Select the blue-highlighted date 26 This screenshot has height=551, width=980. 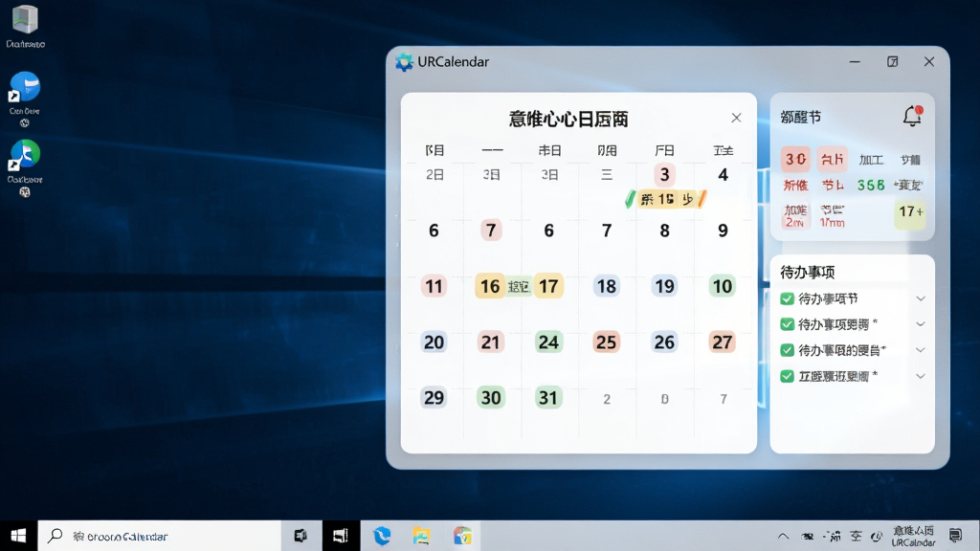click(664, 342)
